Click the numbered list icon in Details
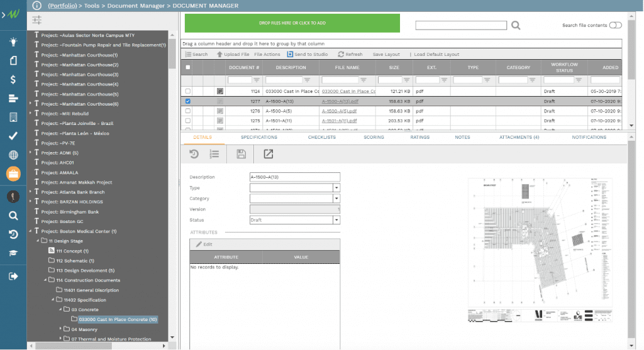The height and width of the screenshot is (350, 644). 214,154
